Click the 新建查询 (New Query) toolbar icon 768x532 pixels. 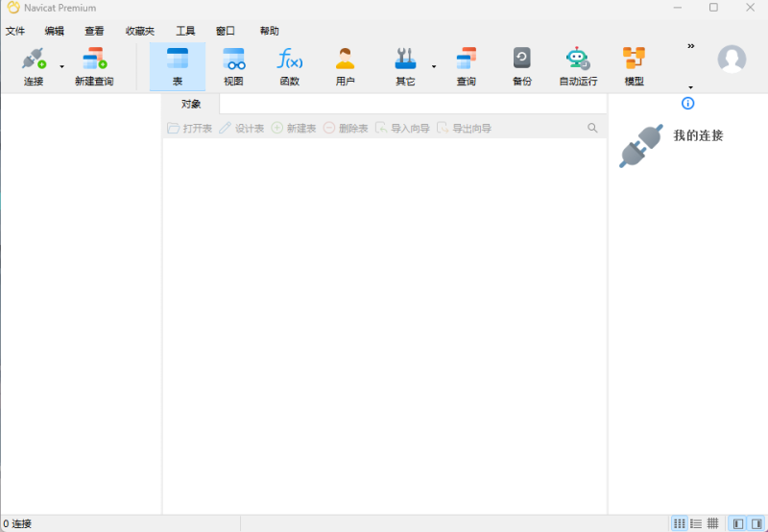coord(94,65)
